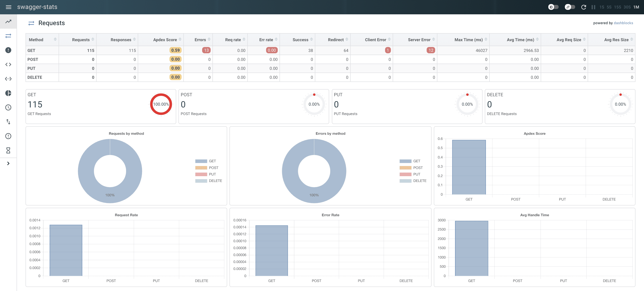This screenshot has height=291, width=644.
Task: Sort table by Server Error column
Action: click(434, 39)
